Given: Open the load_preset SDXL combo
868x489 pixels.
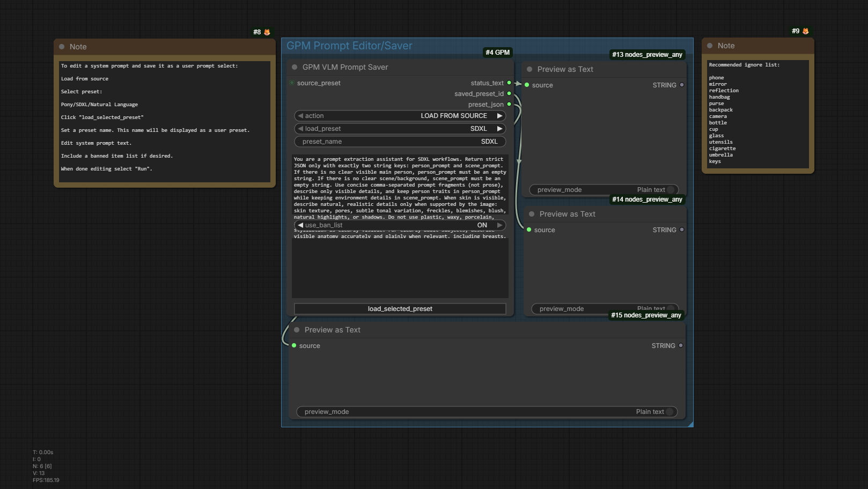Looking at the screenshot, I should pyautogui.click(x=400, y=129).
